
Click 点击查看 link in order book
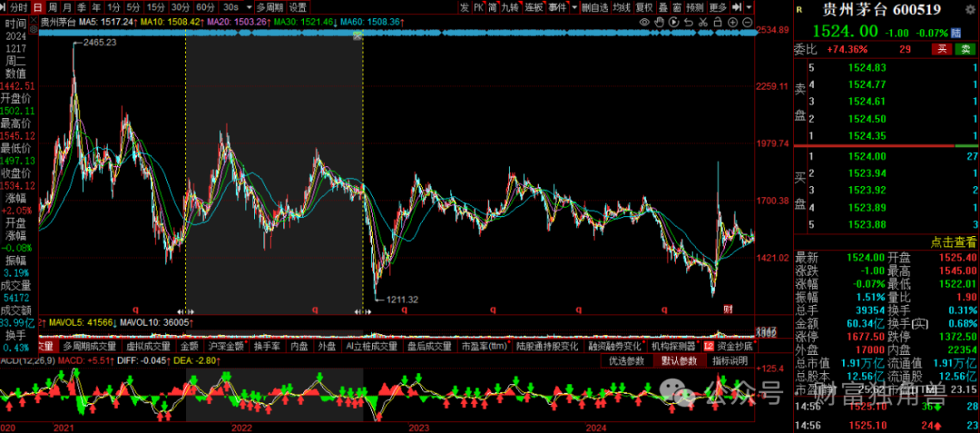[x=954, y=241]
